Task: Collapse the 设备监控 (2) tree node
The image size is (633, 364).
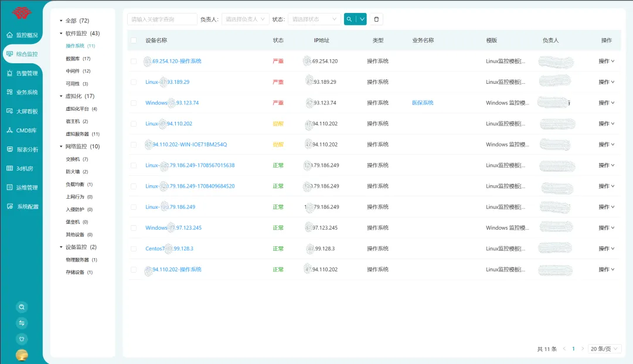Action: (x=61, y=247)
